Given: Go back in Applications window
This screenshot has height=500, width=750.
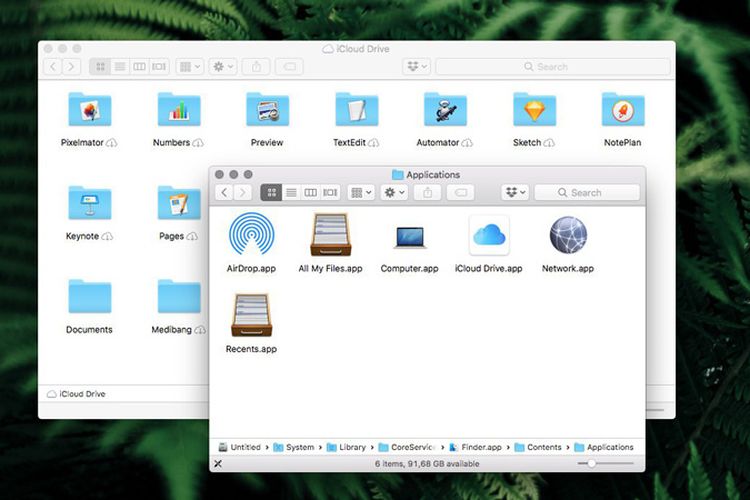Looking at the screenshot, I should click(x=224, y=192).
